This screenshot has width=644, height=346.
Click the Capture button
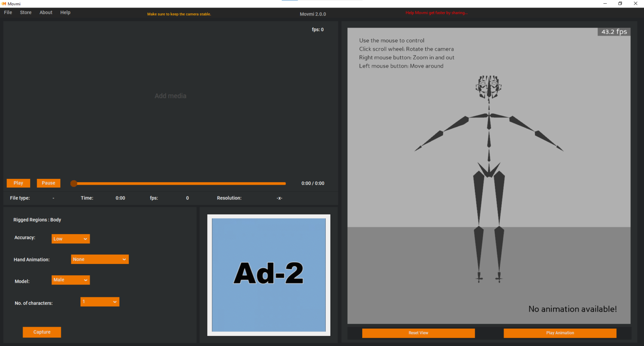pos(42,332)
